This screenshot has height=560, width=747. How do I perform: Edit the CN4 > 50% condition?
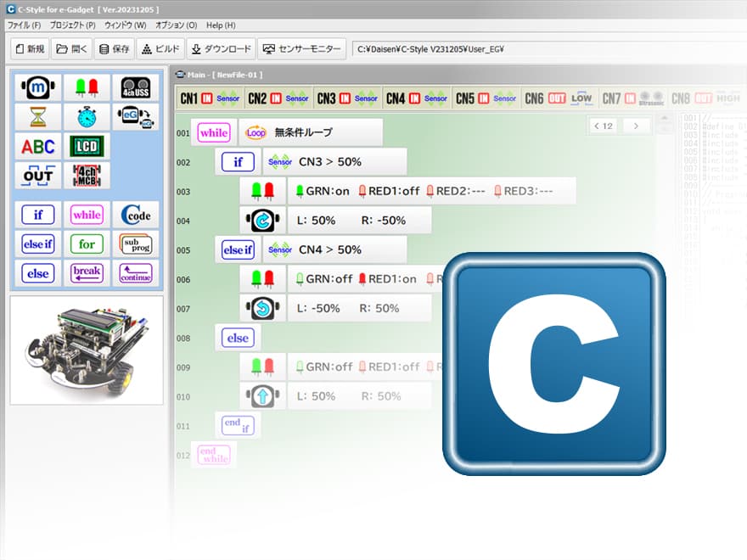pyautogui.click(x=335, y=249)
